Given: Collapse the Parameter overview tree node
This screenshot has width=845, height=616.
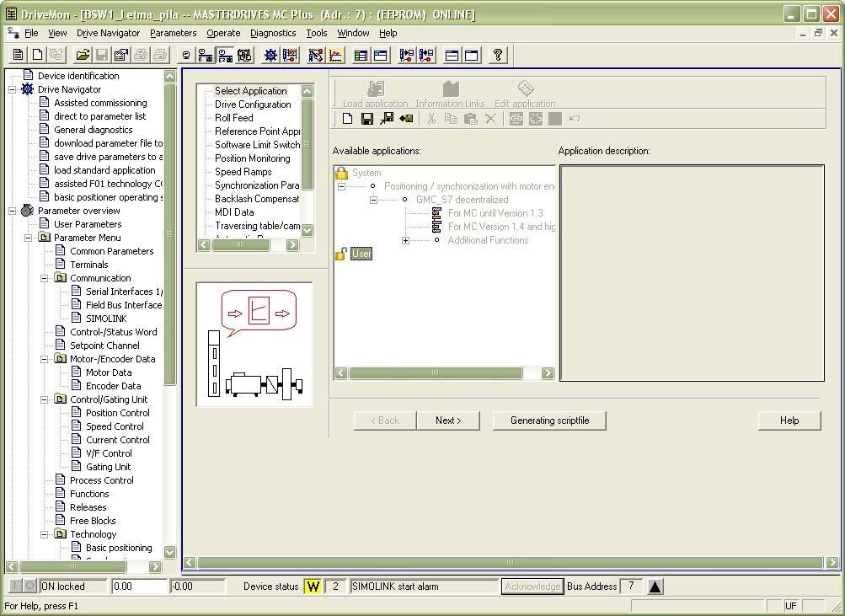Looking at the screenshot, I should [x=12, y=211].
